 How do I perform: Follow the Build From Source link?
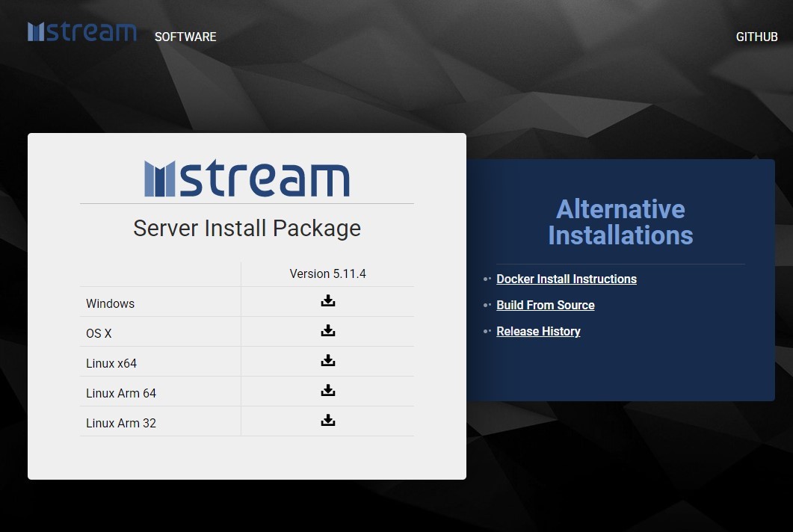(545, 306)
